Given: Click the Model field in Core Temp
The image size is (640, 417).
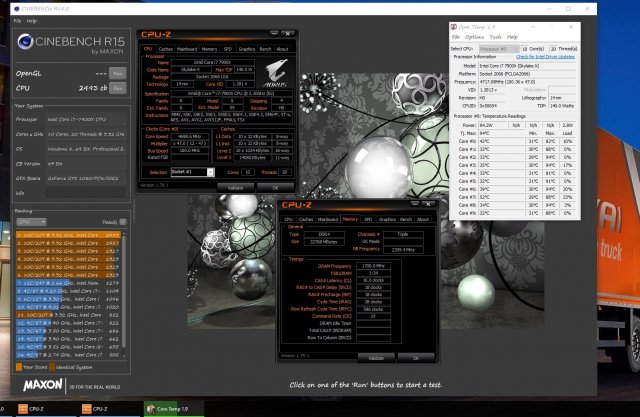Looking at the screenshot, I should click(x=527, y=66).
